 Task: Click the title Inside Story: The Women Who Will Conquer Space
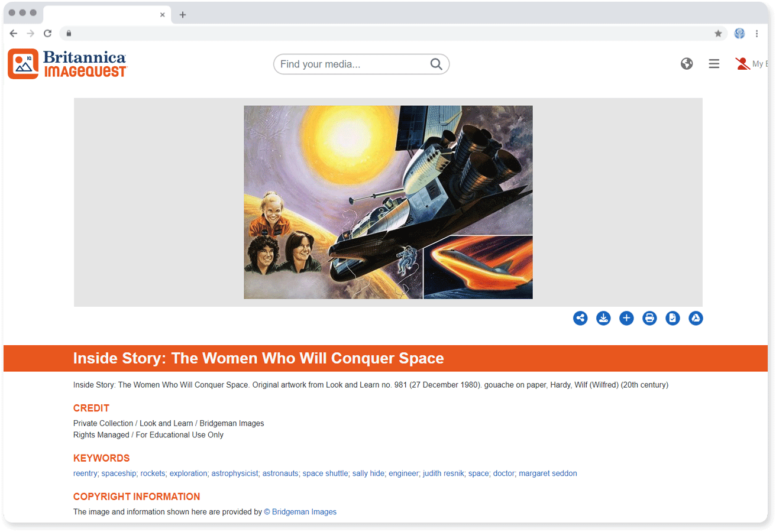pyautogui.click(x=258, y=358)
